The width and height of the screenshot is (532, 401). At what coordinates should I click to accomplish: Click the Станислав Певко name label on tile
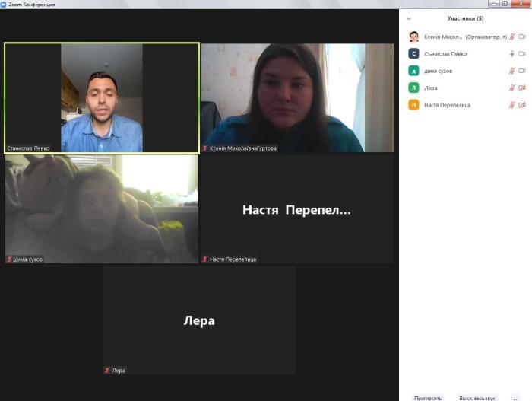(x=28, y=148)
